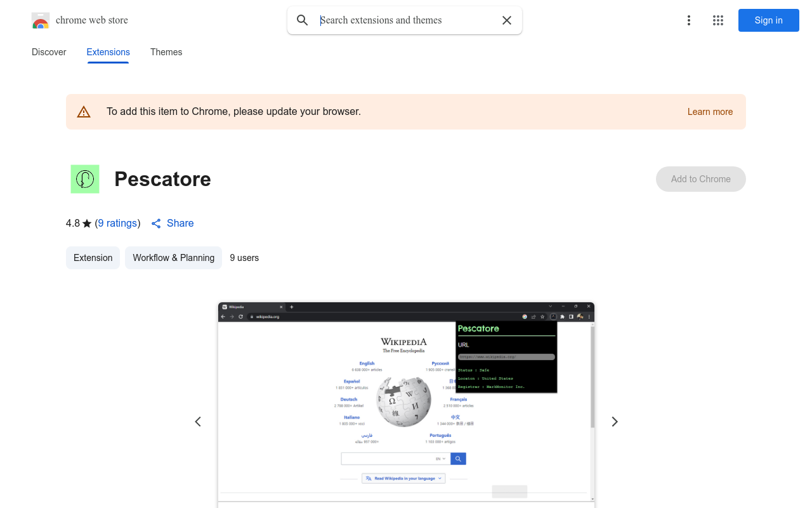Open the three-dot more options menu

click(689, 20)
